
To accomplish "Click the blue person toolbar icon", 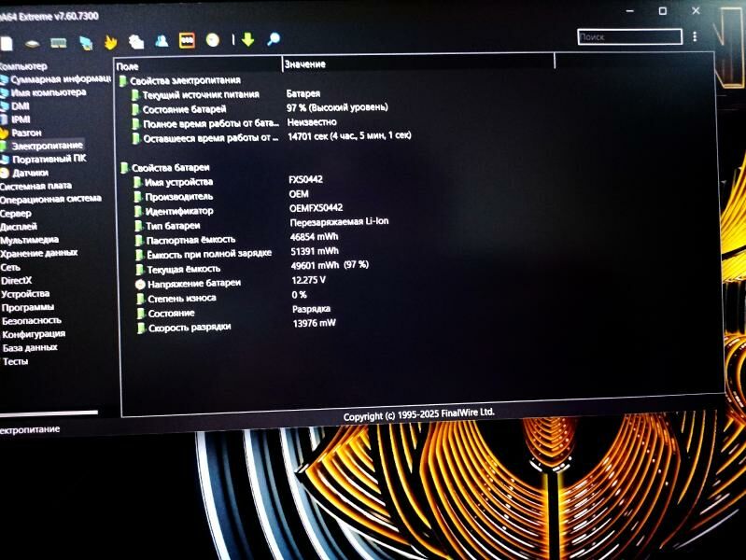I will (x=162, y=41).
